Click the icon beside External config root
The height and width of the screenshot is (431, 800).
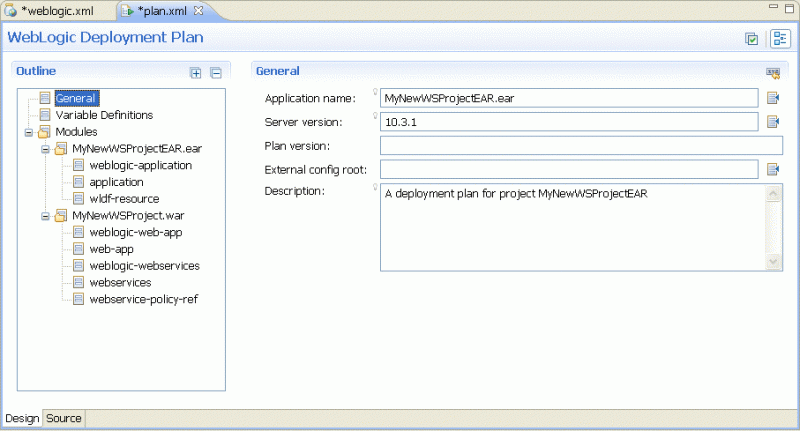tap(773, 169)
